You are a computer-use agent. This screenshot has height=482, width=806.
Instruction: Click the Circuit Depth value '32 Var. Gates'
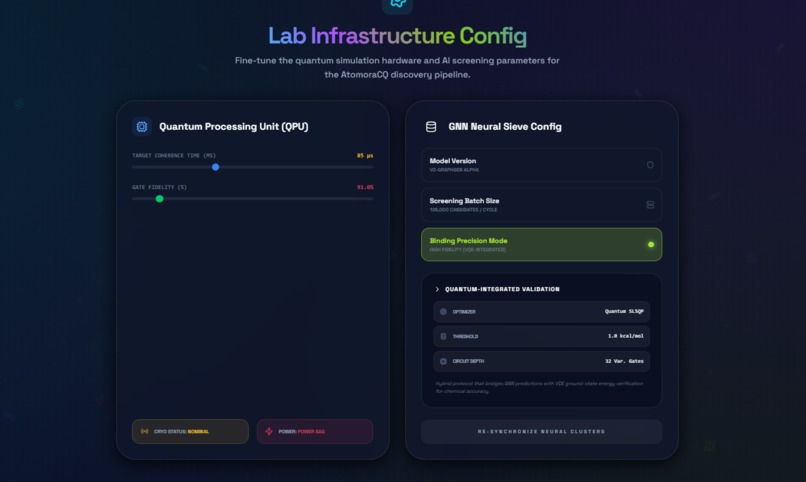[624, 361]
